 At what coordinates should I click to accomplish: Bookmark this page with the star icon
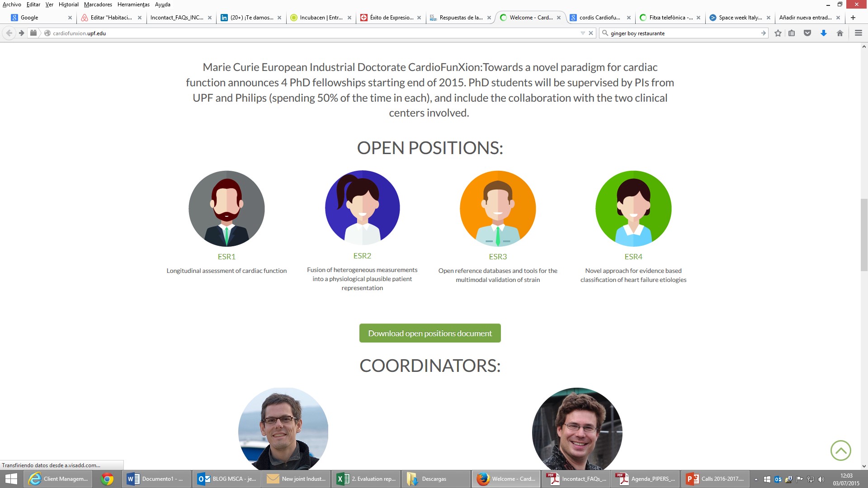tap(778, 33)
